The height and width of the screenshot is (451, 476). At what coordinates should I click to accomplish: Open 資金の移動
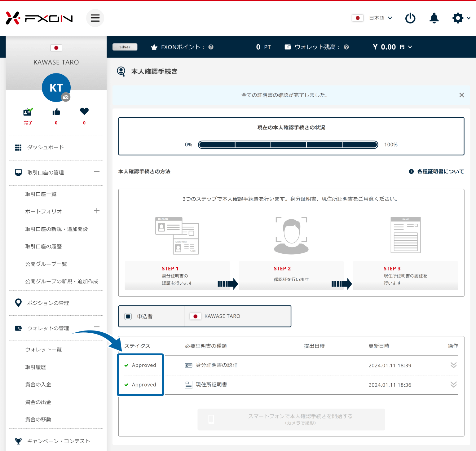point(38,420)
